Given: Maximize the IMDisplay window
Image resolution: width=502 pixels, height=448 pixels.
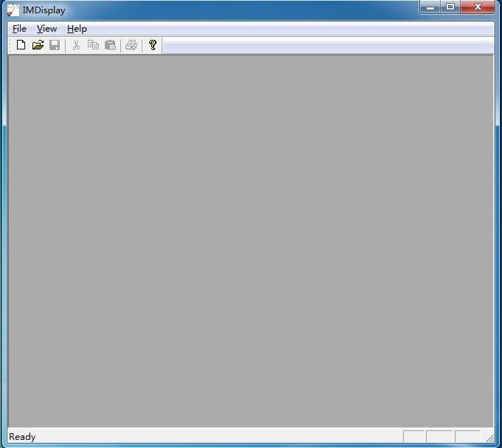Looking at the screenshot, I should tap(450, 7).
